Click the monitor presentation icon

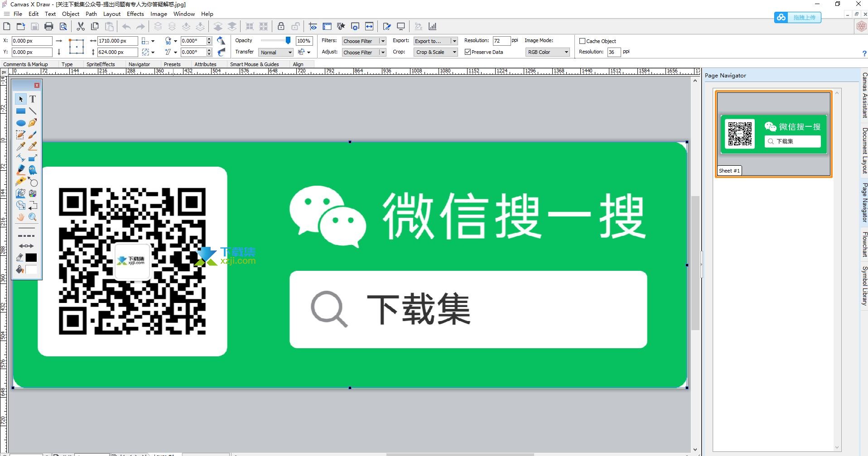(401, 26)
